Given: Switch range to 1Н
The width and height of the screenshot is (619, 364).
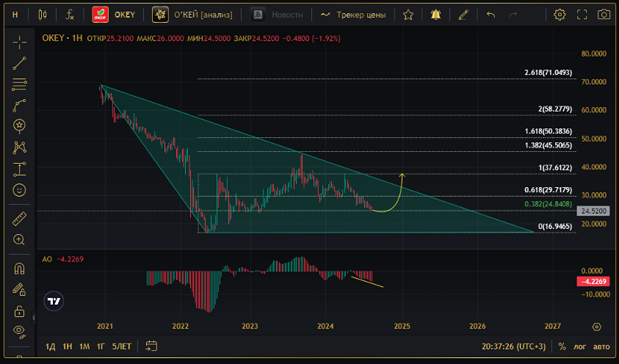Looking at the screenshot, I should pos(68,346).
